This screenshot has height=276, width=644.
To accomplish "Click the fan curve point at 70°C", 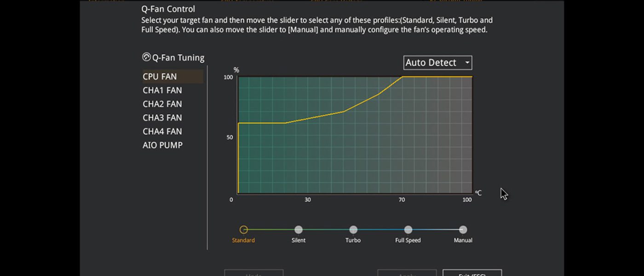I will [402, 77].
